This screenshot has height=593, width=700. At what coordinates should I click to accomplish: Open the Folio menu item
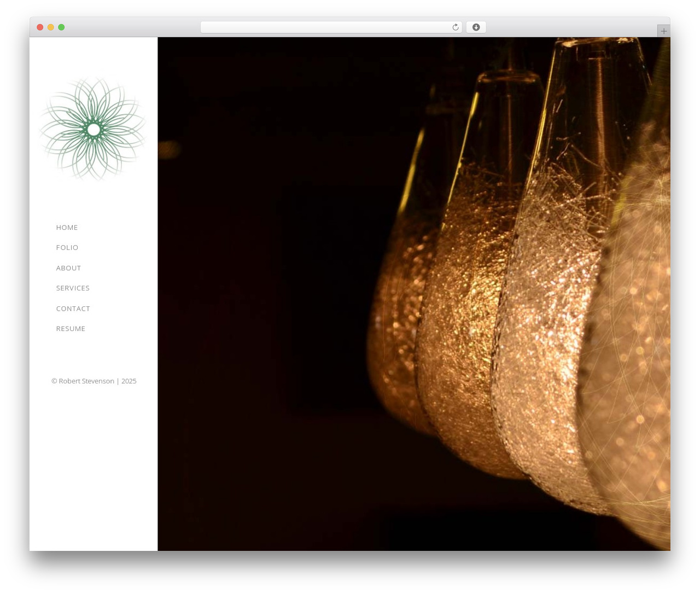[x=67, y=248]
